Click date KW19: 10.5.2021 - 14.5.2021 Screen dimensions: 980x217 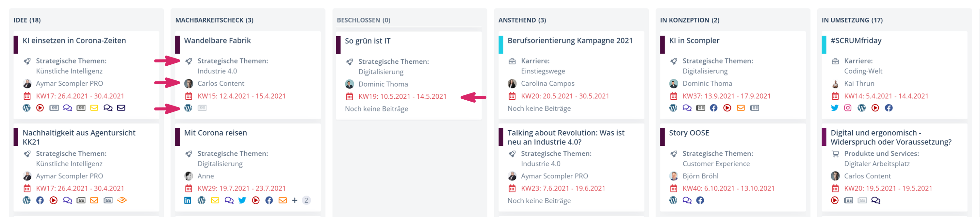point(402,97)
